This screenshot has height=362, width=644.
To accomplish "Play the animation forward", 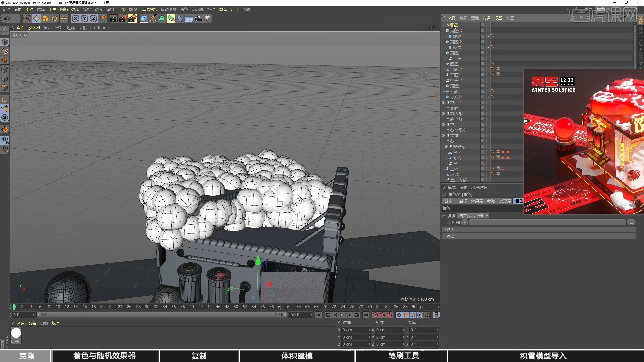I will click(342, 315).
